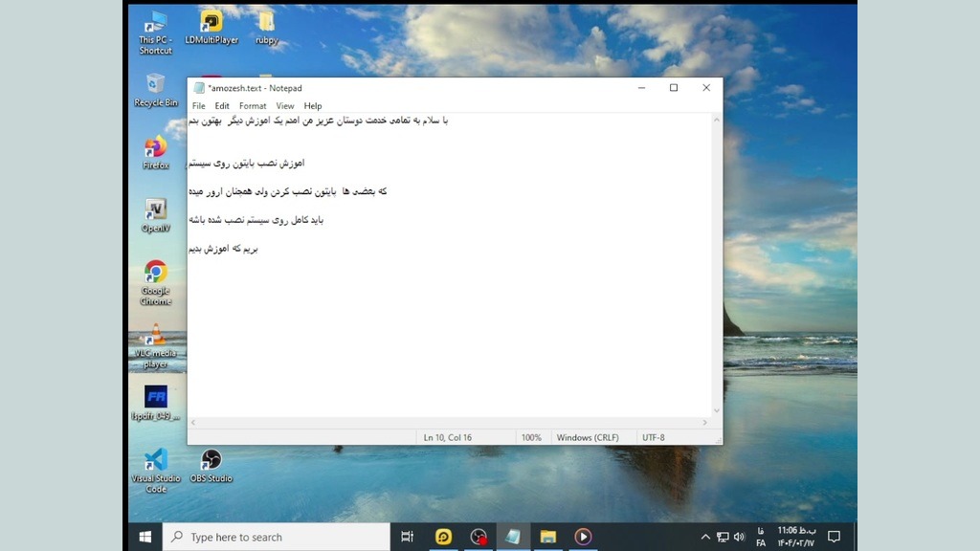Click the 100% zoom status entry
The width and height of the screenshot is (980, 551).
click(x=531, y=438)
